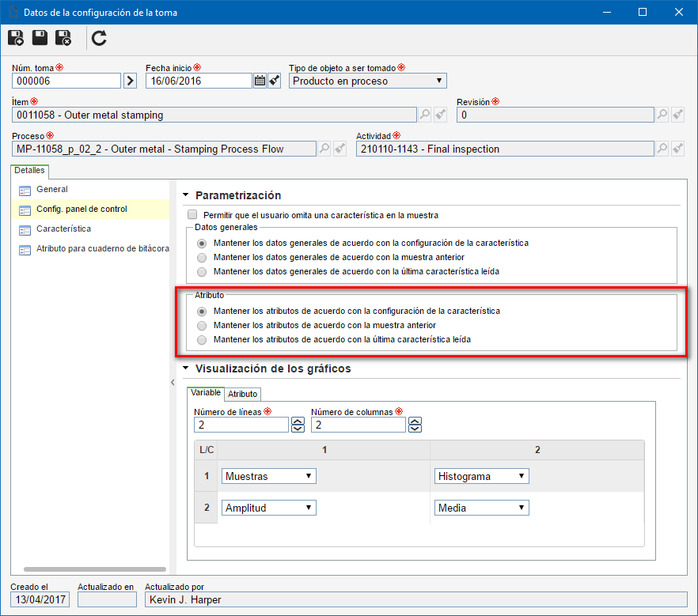Click the Actividad field showing Final inspection
The height and width of the screenshot is (616, 698).
point(505,149)
